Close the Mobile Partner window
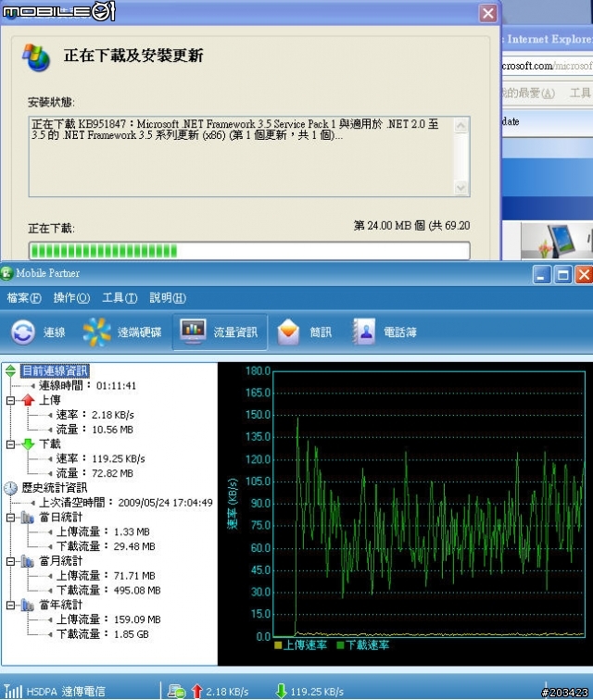Viewport: 593px width, 700px height. [x=584, y=274]
